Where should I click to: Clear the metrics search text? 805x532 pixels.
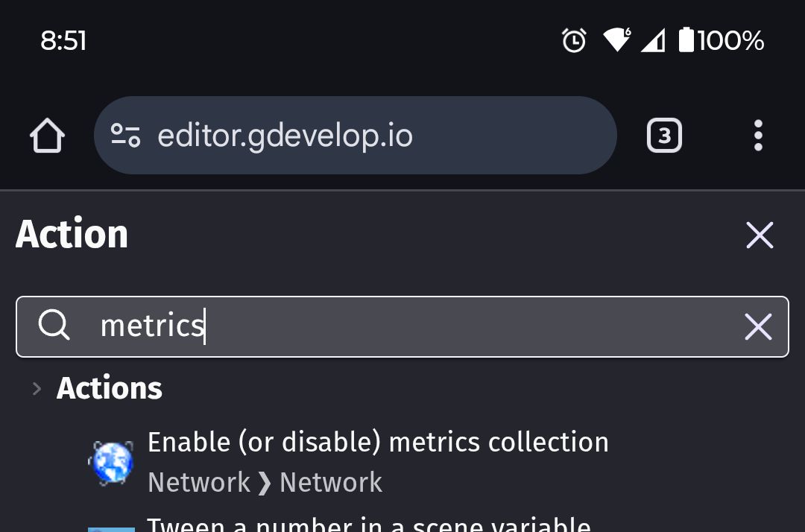[x=758, y=326]
